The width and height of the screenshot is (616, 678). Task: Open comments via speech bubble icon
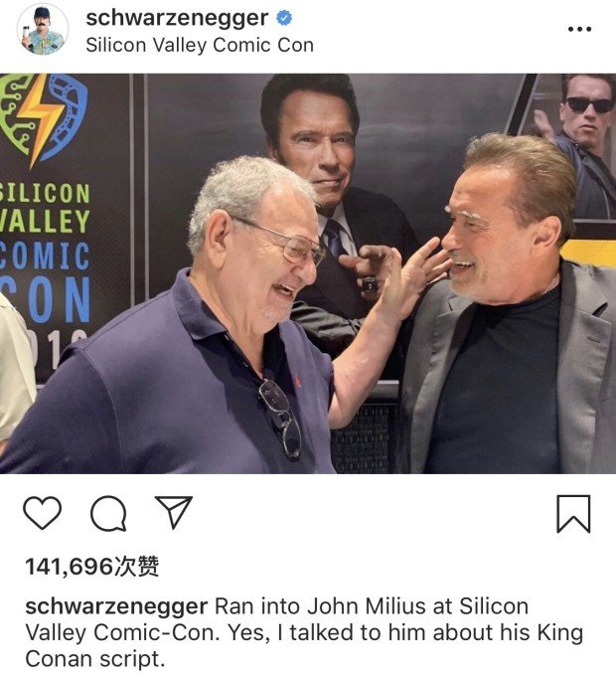click(x=108, y=513)
